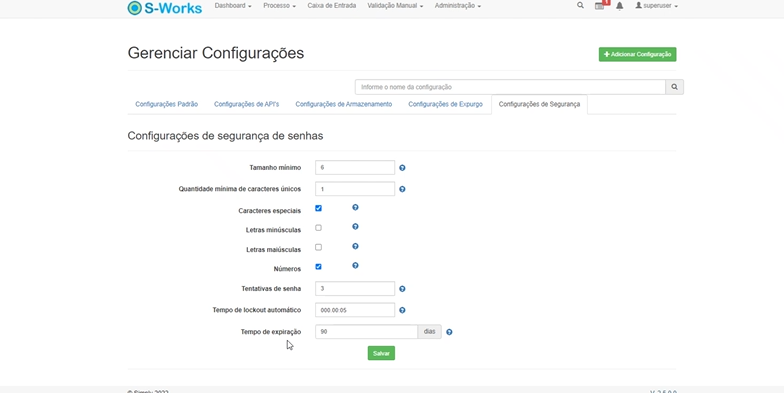This screenshot has height=393, width=784.
Task: Click the Tempo de expiração field
Action: point(366,332)
